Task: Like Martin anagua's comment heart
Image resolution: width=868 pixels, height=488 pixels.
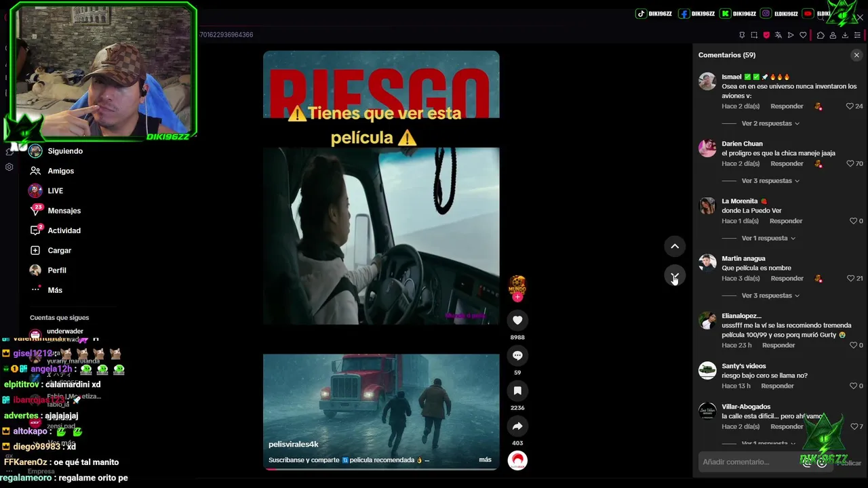Action: tap(850, 279)
